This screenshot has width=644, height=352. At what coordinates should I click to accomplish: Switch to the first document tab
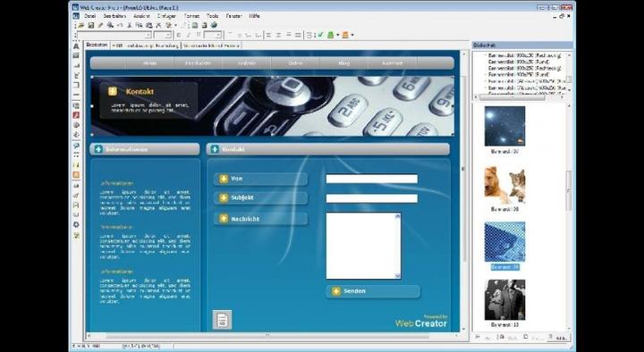pos(97,46)
